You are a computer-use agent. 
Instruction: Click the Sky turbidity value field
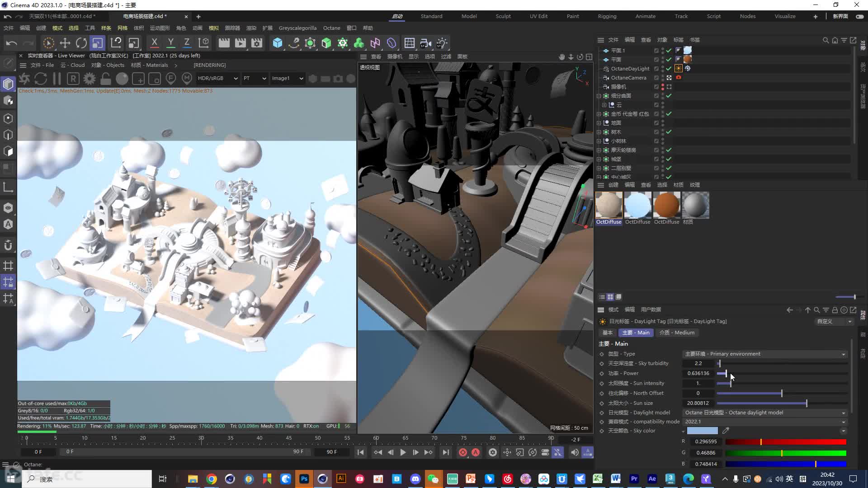point(698,363)
